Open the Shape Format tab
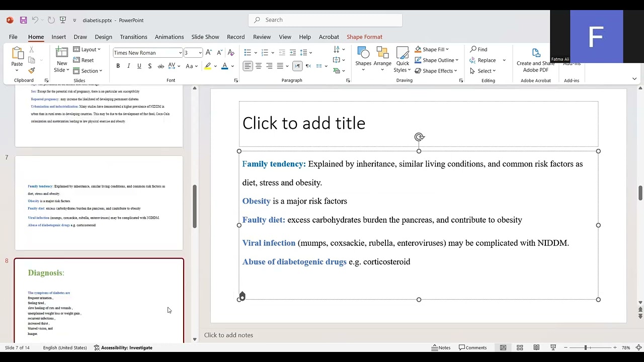This screenshot has height=362, width=644. (364, 37)
